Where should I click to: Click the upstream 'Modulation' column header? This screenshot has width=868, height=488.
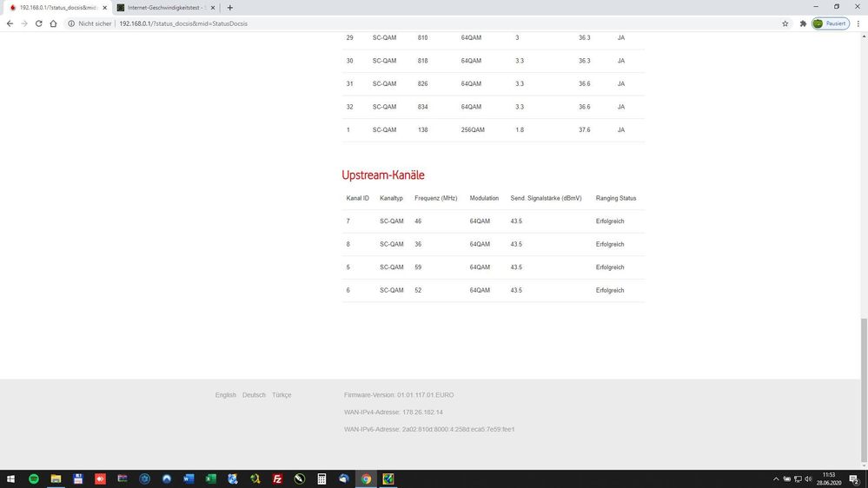[x=484, y=198]
